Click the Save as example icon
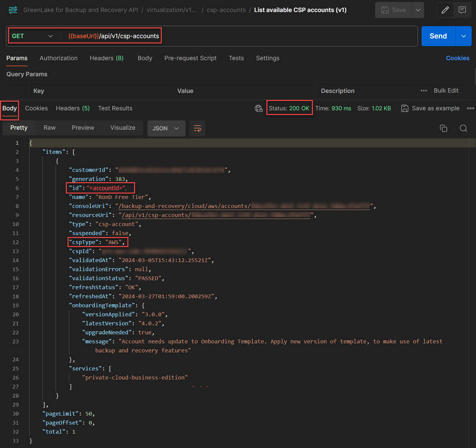Screen dimensions: 476x448 (x=405, y=108)
